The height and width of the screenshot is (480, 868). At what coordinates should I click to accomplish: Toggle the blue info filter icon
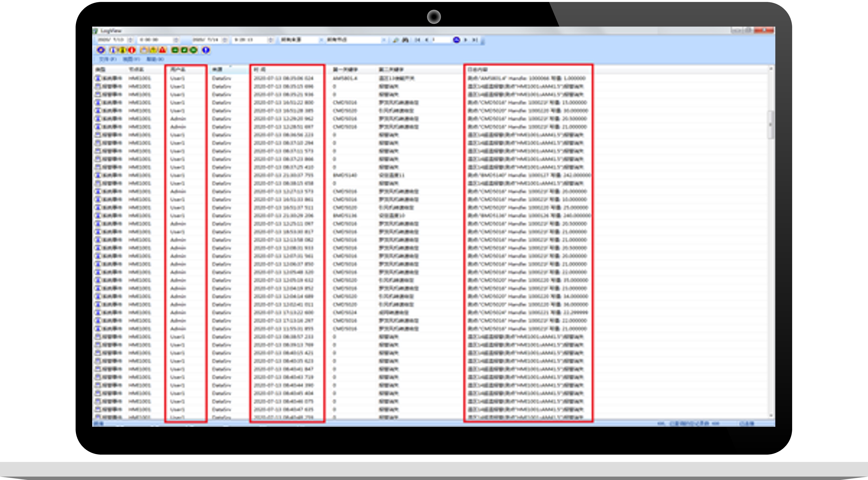pos(113,50)
